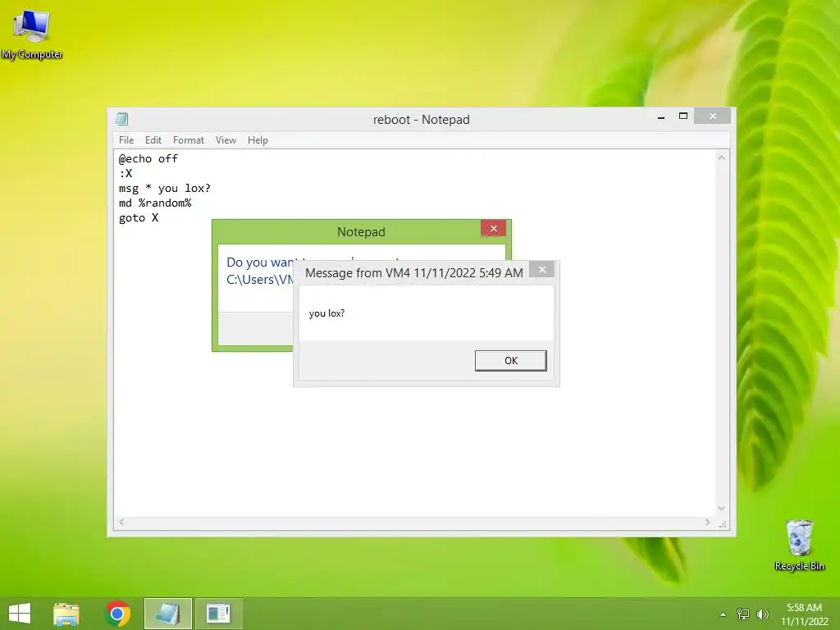Viewport: 840px width, 630px height.
Task: Click the Notepad icon in the title bar
Action: (x=122, y=119)
